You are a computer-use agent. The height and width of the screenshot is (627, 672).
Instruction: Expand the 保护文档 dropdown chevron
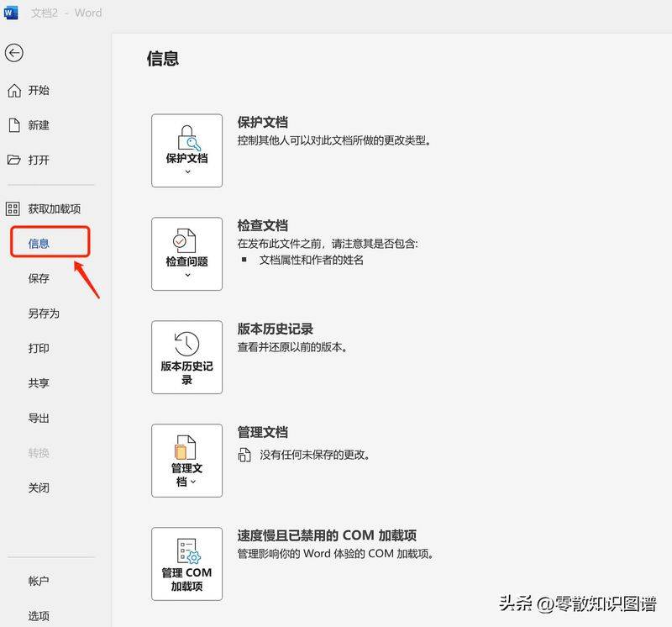(186, 171)
